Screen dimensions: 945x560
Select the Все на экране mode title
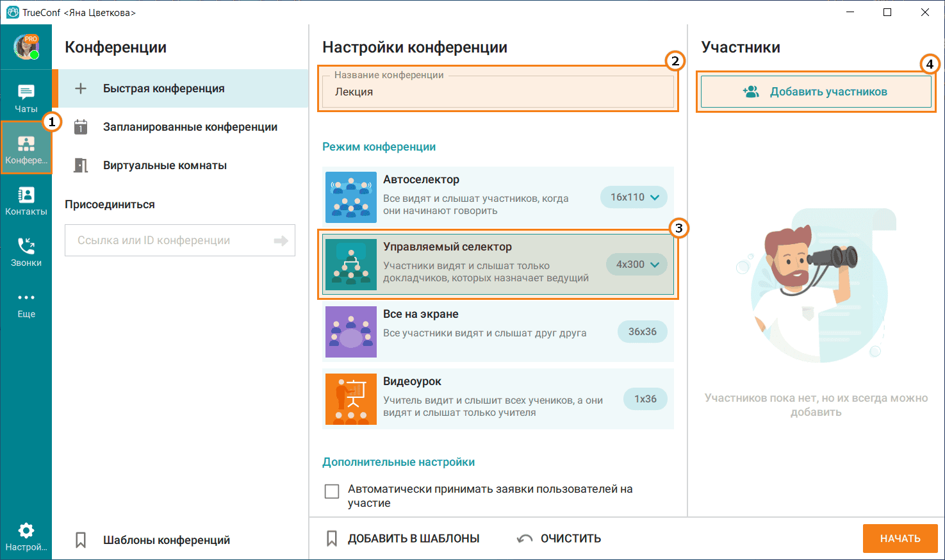click(420, 314)
